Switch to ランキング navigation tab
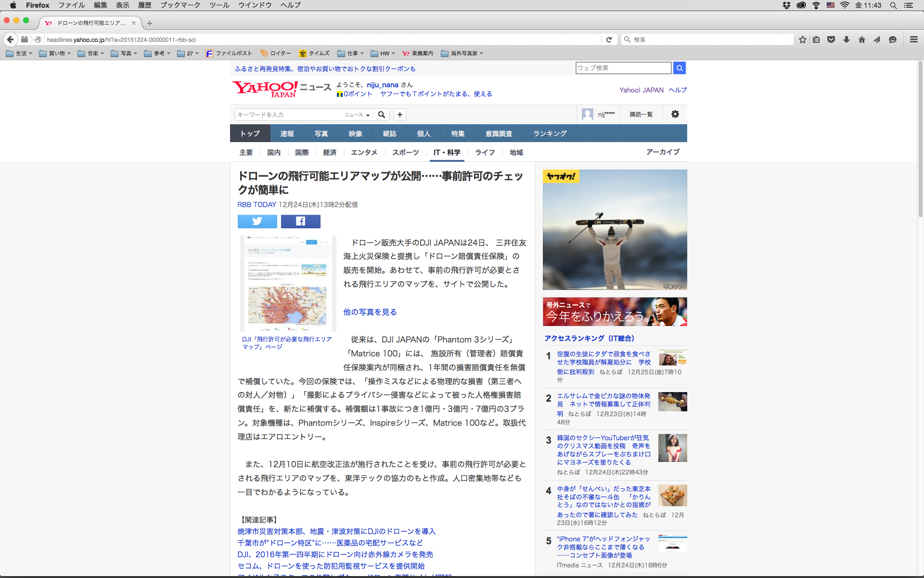This screenshot has height=578, width=924. (550, 133)
